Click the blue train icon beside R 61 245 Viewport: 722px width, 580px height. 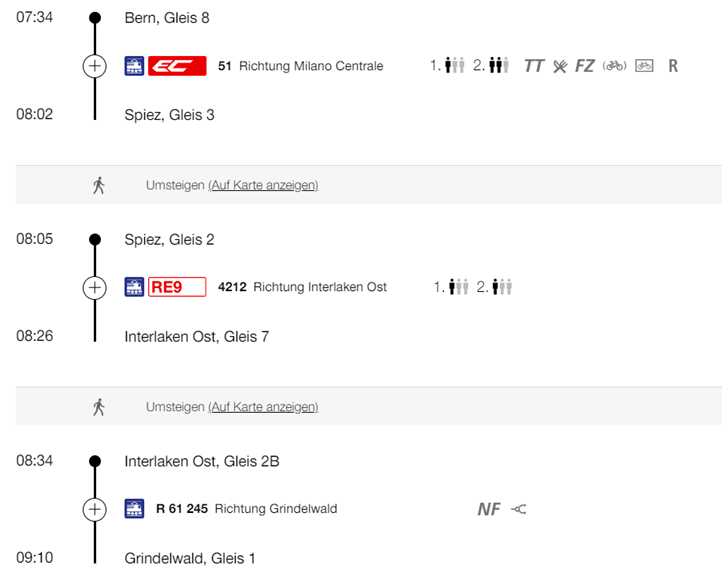point(134,509)
